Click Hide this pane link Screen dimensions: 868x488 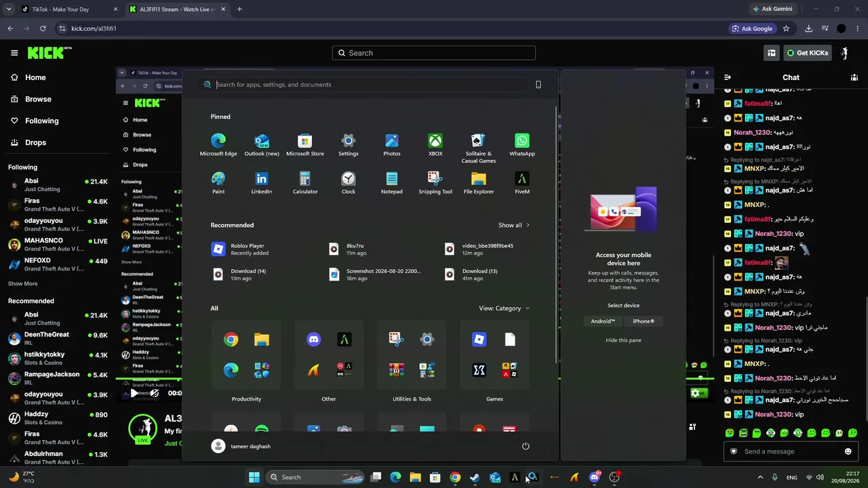(623, 340)
